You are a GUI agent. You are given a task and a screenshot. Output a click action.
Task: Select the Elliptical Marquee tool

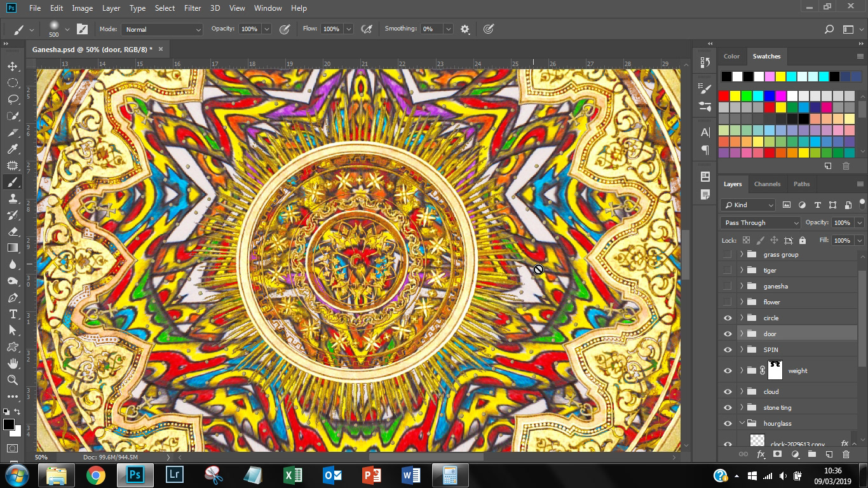tap(12, 83)
